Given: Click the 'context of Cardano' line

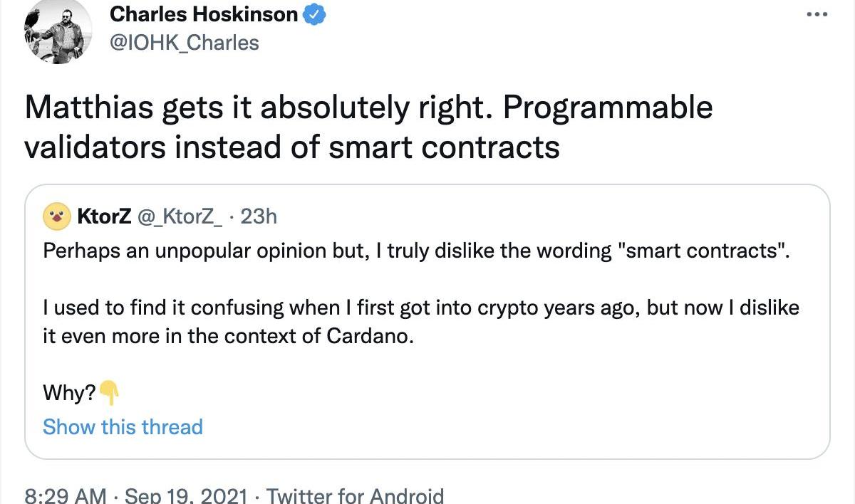Looking at the screenshot, I should (x=228, y=336).
